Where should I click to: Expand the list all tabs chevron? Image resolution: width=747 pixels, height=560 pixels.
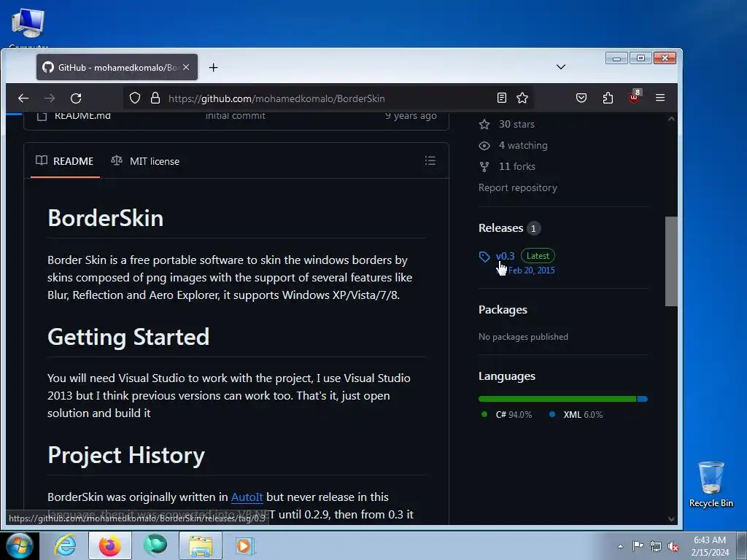[561, 66]
